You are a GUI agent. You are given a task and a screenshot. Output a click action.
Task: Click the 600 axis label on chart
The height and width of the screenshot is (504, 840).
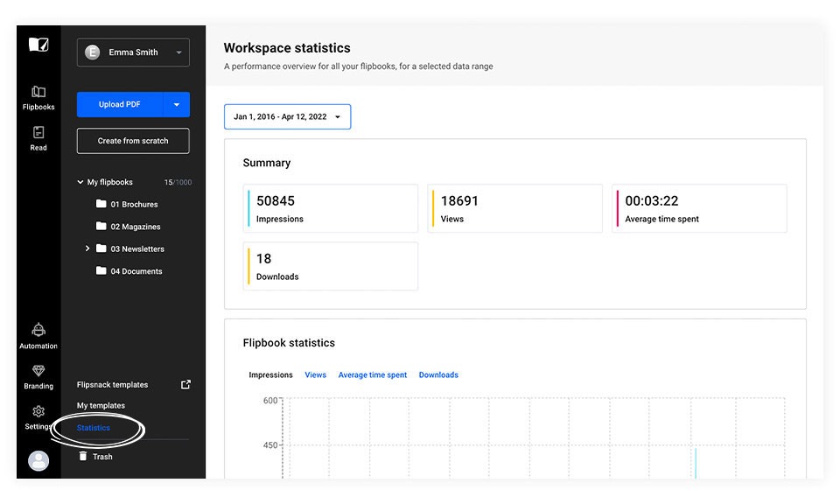click(270, 400)
